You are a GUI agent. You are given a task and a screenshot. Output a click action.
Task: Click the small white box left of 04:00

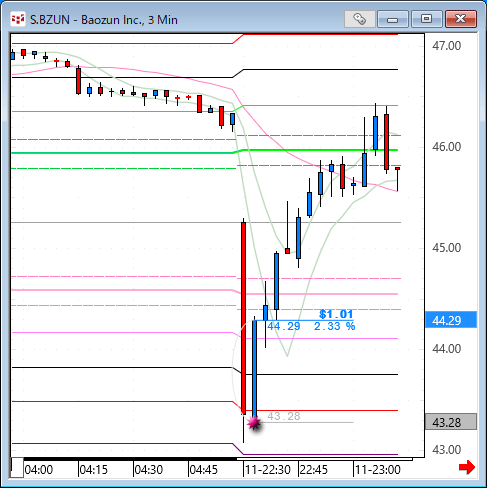[x=17, y=468]
